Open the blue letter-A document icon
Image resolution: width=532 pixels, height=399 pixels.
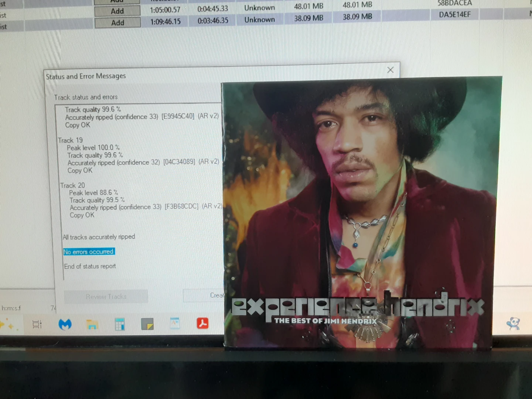point(175,323)
